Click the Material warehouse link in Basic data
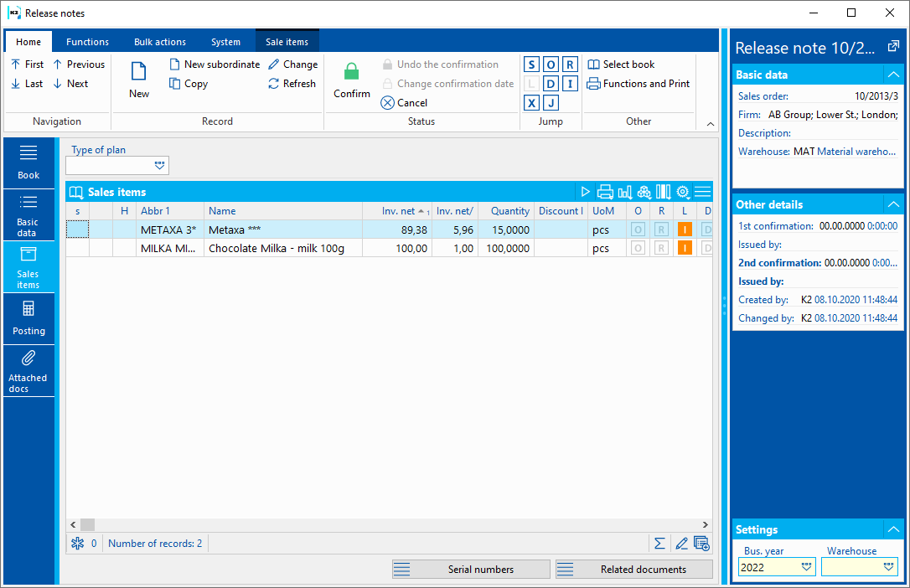Image resolution: width=910 pixels, height=588 pixels. [856, 152]
